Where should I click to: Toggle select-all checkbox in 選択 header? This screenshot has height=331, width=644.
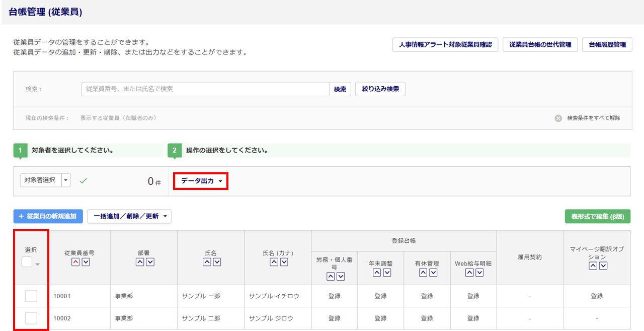(x=27, y=262)
